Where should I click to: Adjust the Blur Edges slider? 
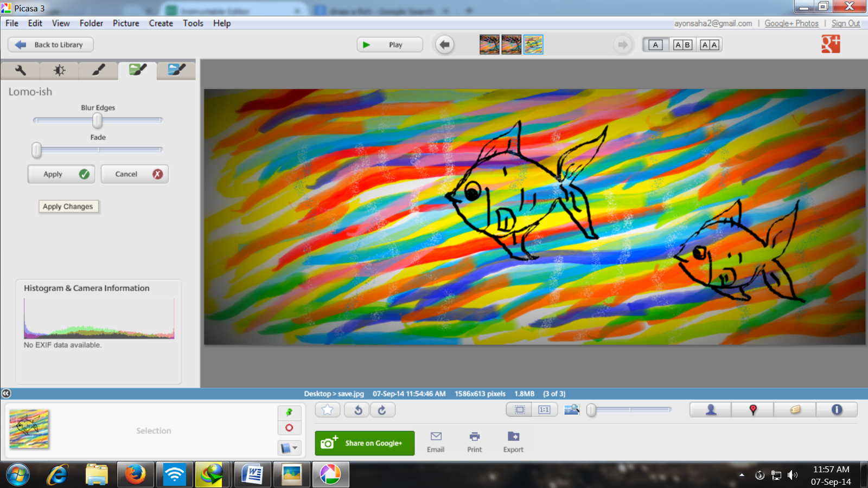pos(97,120)
